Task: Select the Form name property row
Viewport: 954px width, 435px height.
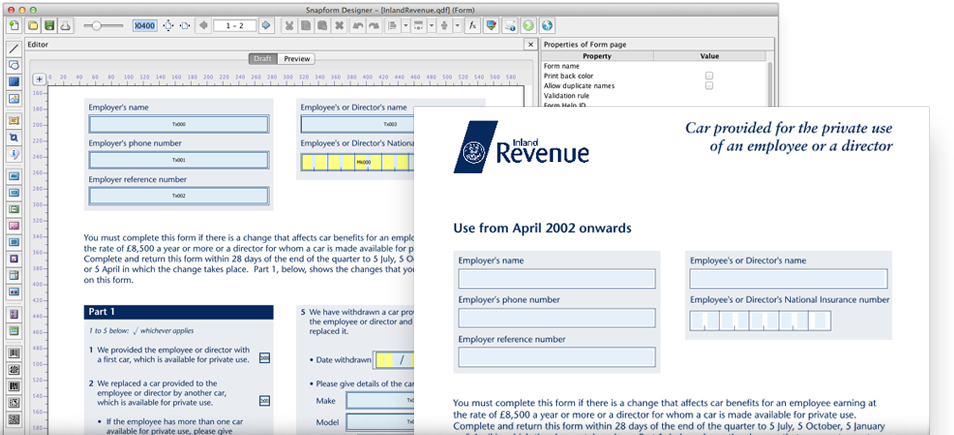Action: (x=653, y=66)
